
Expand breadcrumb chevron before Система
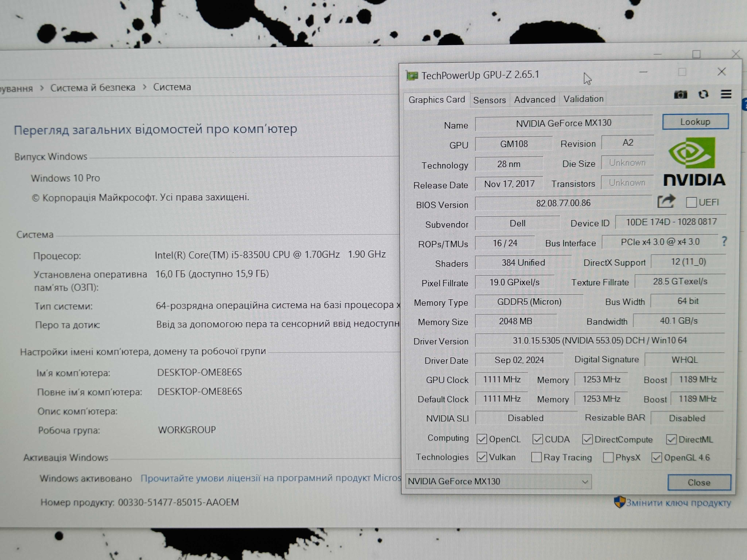pos(145,87)
